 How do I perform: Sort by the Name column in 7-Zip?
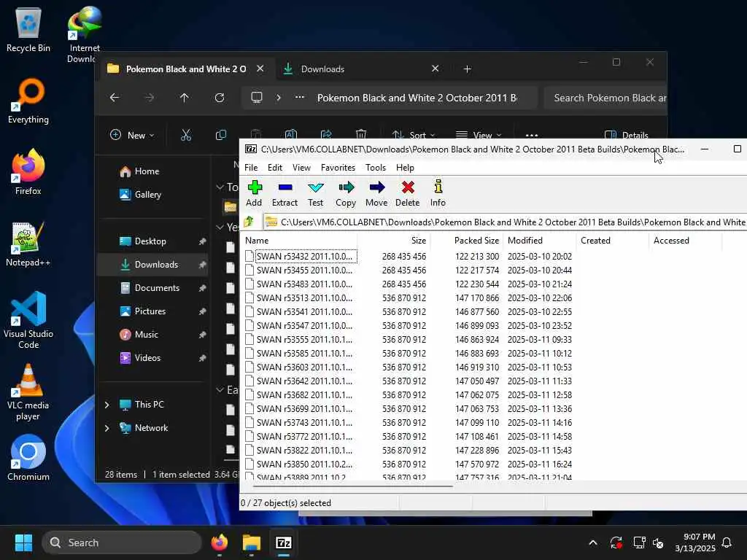click(300, 241)
